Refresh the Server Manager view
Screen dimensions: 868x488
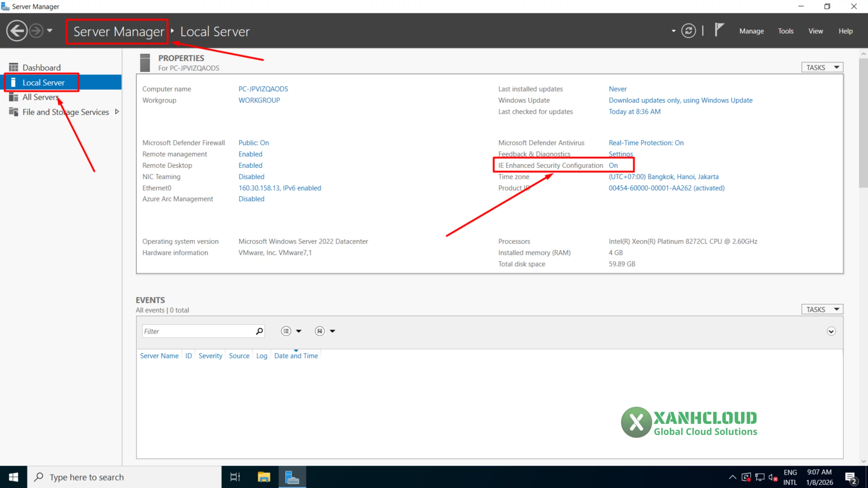tap(688, 30)
